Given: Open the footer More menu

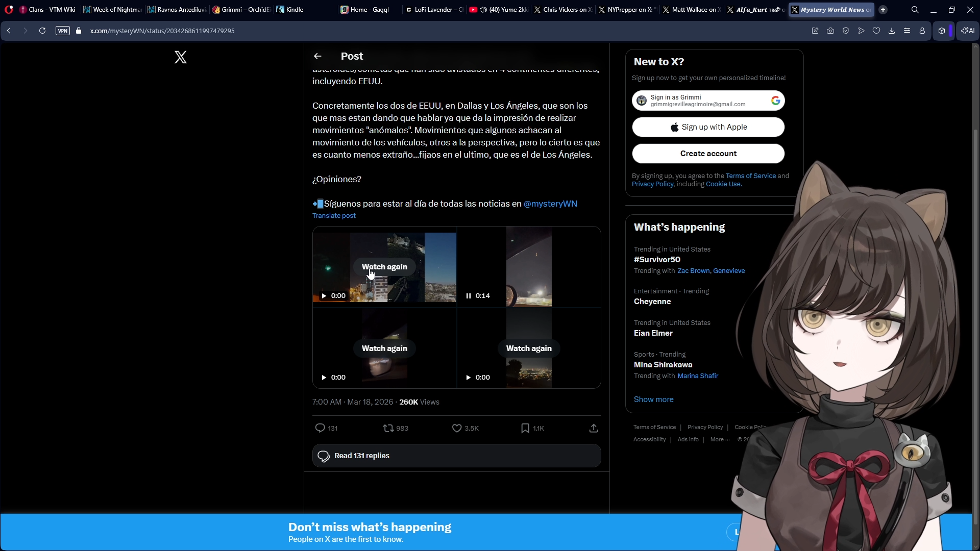Looking at the screenshot, I should 720,439.
